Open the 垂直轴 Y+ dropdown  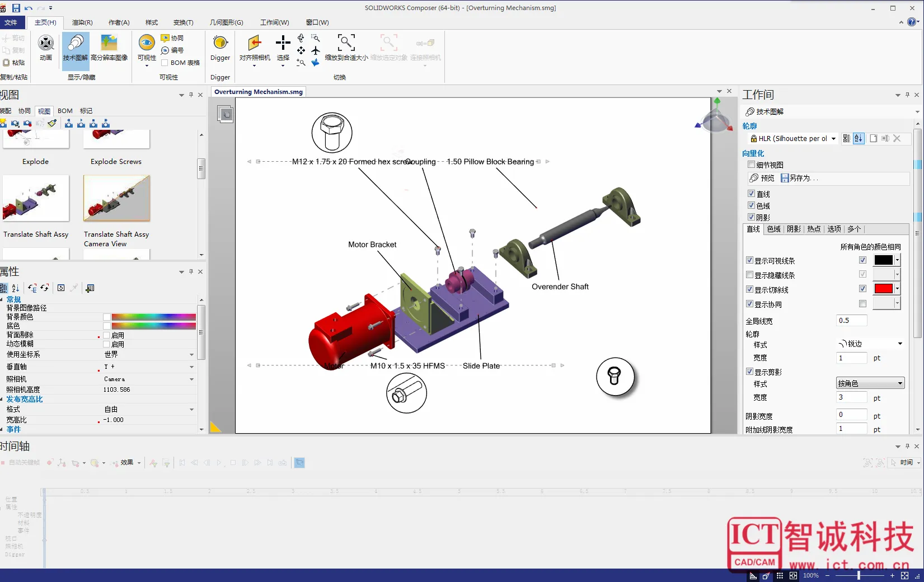149,367
